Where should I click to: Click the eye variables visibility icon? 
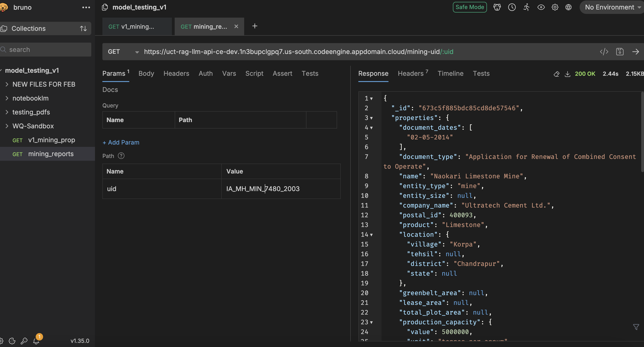[x=541, y=7]
